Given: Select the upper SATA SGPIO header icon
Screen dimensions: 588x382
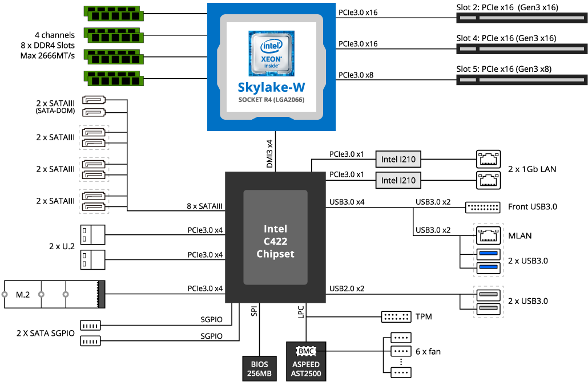Looking at the screenshot, I should pos(90,326).
